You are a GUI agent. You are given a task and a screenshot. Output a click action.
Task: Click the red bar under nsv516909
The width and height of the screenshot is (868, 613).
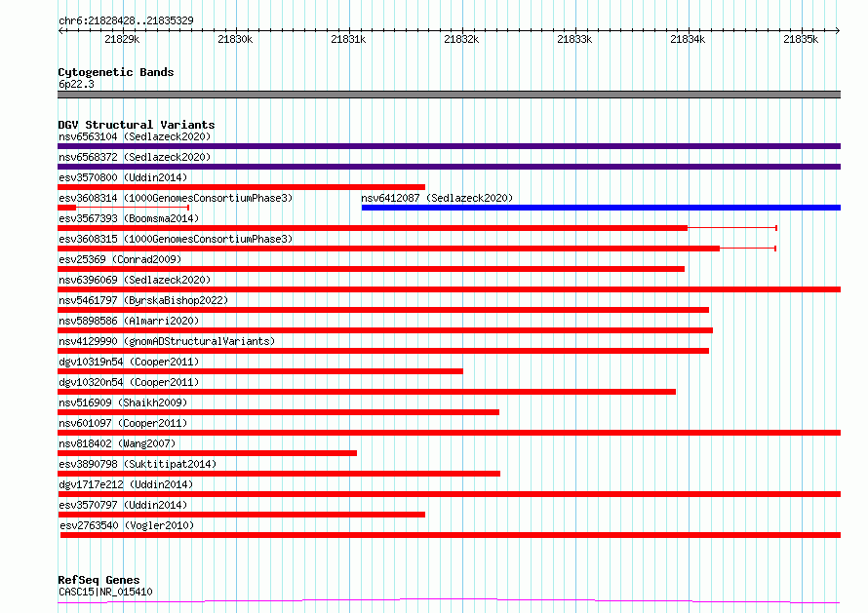[x=279, y=412]
